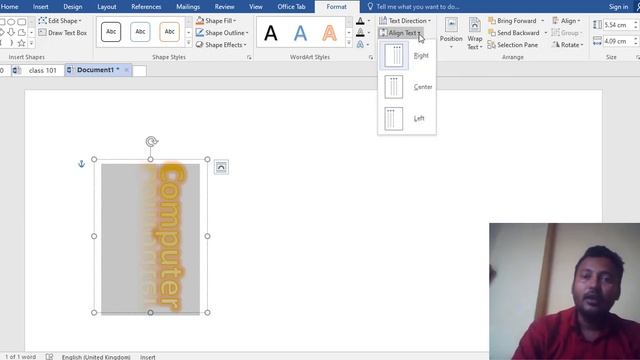640x360 pixels.
Task: Apply the blue A WordArt style
Action: point(300,33)
